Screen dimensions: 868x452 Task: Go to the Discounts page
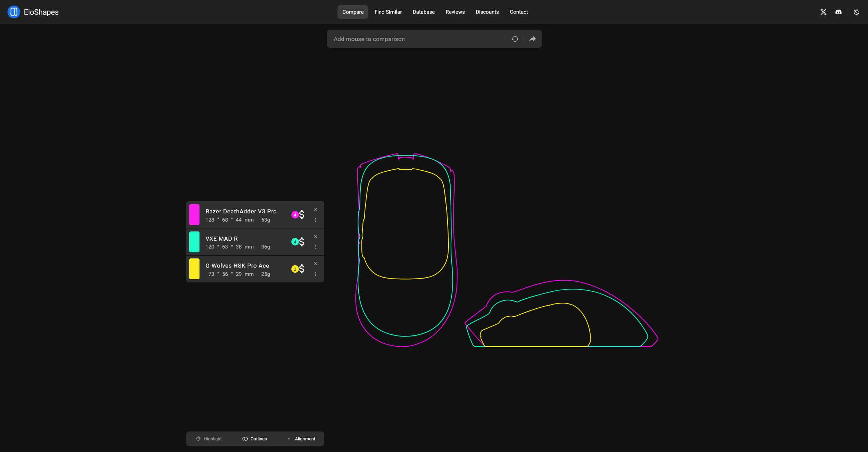487,12
